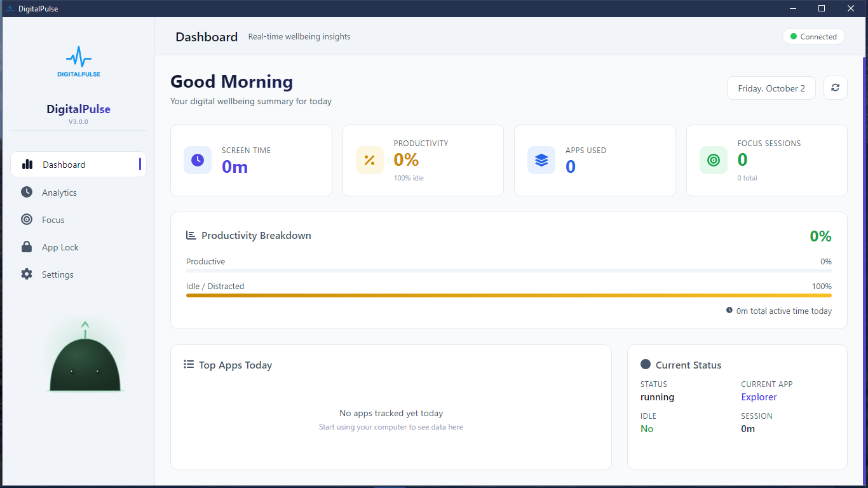Click '0m total active time today' text
Viewport: 868px width, 488px height.
[784, 311]
